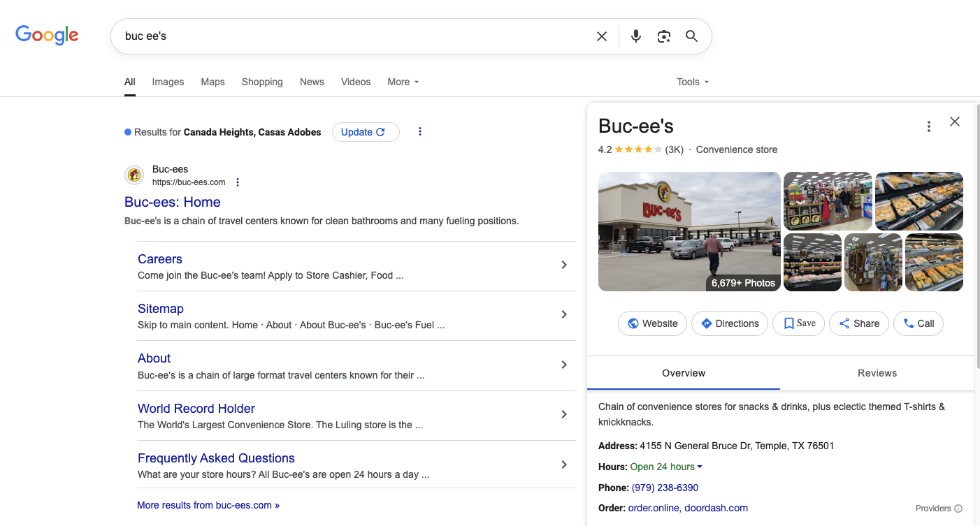Expand the Frequently Asked Questions arrow
980x526 pixels.
tap(564, 465)
